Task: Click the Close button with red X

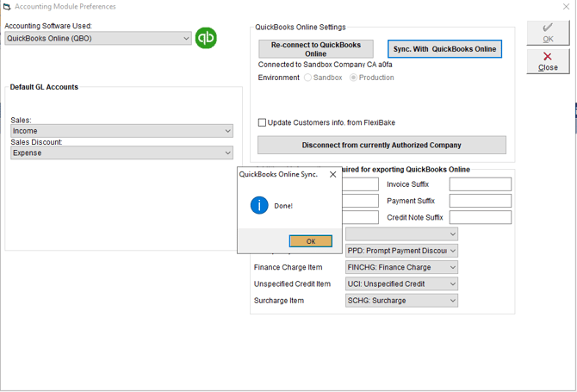Action: point(548,61)
